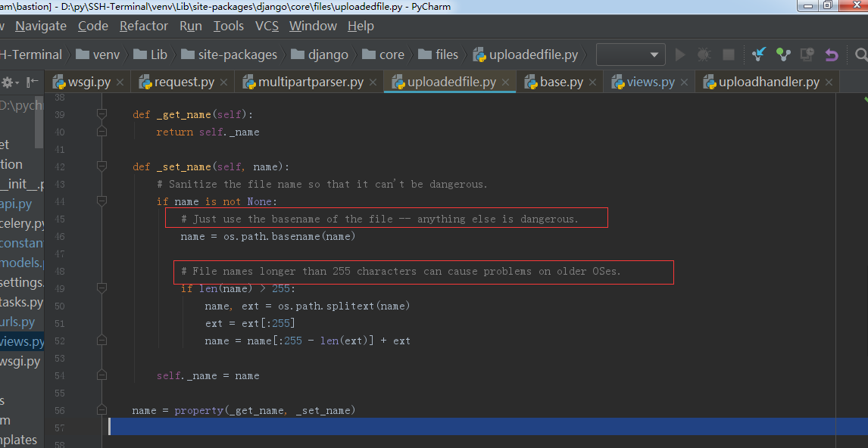The image size is (868, 448).
Task: Open the Navigate menu
Action: [41, 26]
